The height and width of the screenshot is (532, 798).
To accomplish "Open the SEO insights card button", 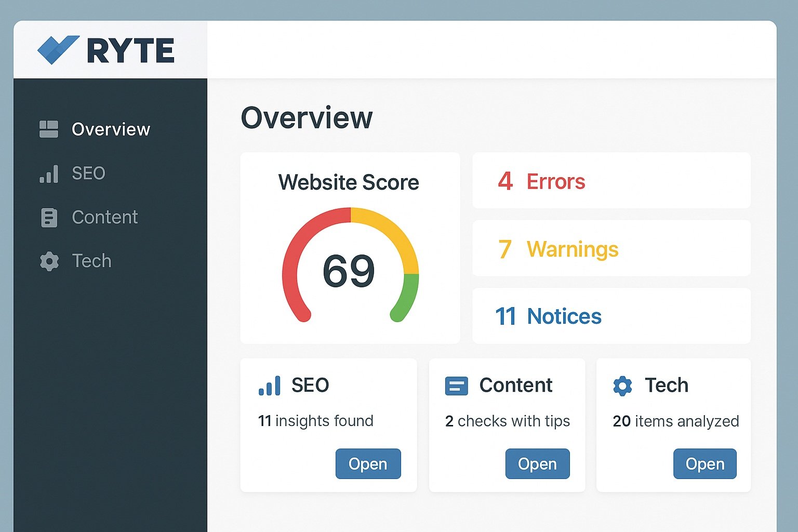I will click(x=368, y=463).
